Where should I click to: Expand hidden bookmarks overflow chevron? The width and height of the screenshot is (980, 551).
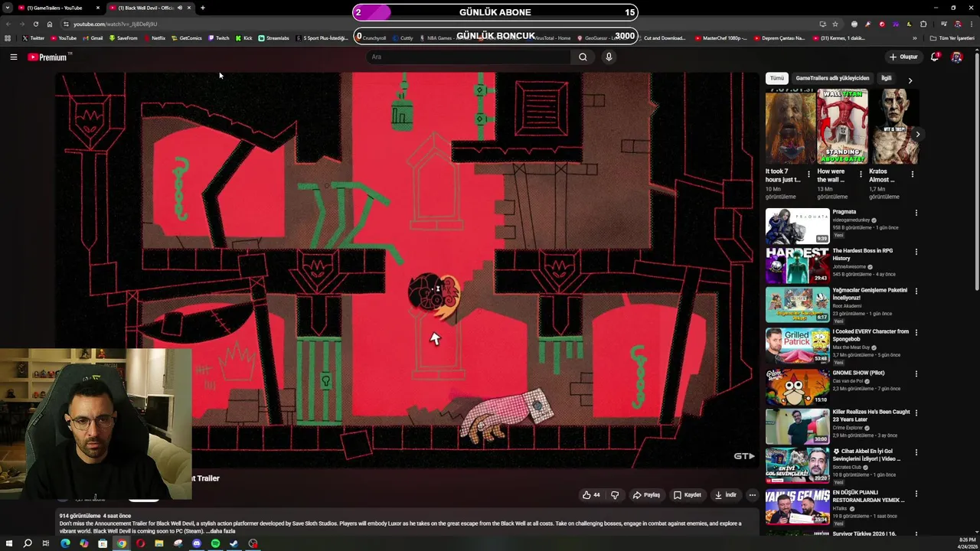click(x=914, y=37)
